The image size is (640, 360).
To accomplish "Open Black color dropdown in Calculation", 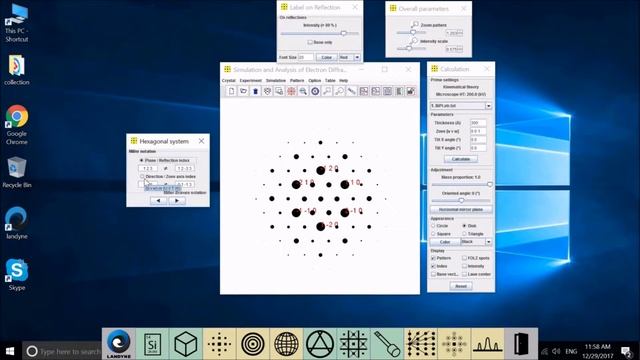I will pos(489,242).
